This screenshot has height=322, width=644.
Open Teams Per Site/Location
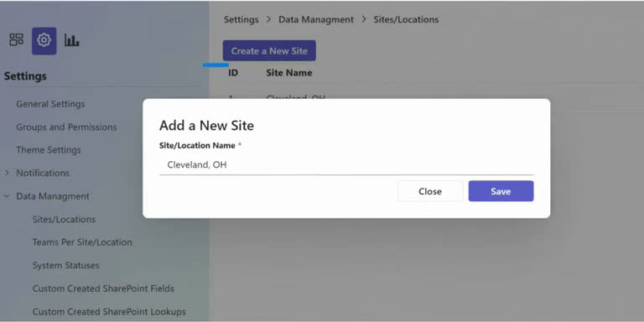click(82, 242)
